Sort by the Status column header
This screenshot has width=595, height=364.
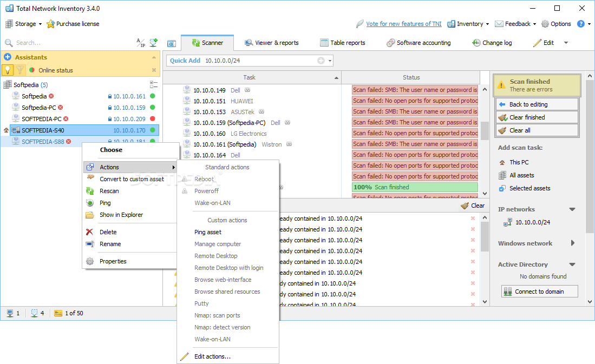tap(411, 77)
